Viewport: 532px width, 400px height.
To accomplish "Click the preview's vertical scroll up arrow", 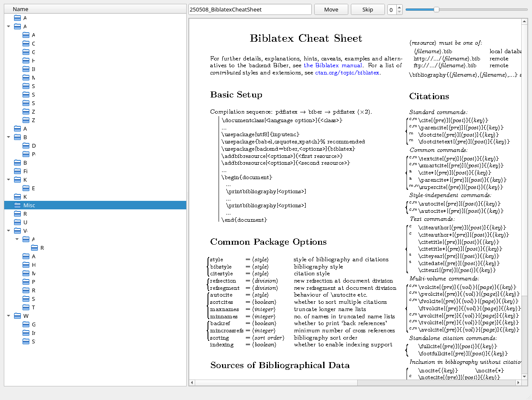I will click(x=525, y=22).
